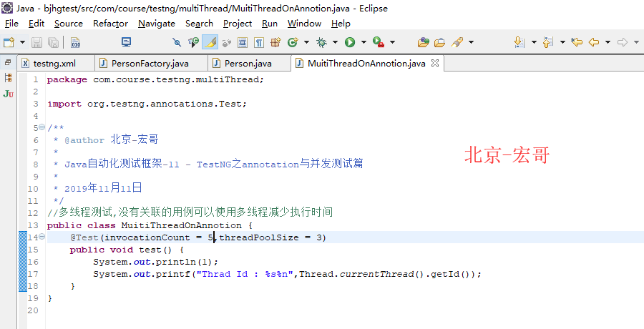Open the Window menu
Viewport: 644px width, 329px height.
(304, 24)
